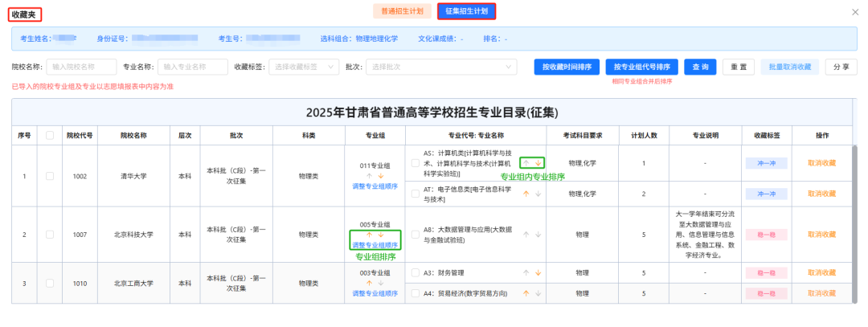This screenshot has height=327, width=868.
Task: Move major A4 贸易经济 up
Action: (x=526, y=293)
